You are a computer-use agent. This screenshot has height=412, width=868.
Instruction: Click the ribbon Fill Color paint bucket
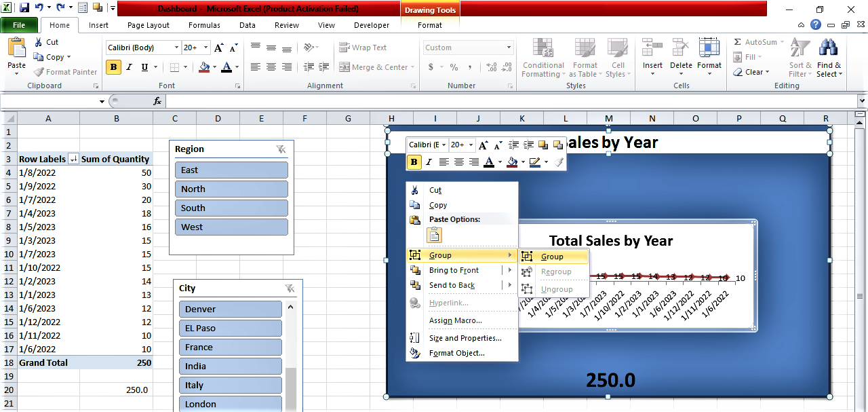point(204,67)
